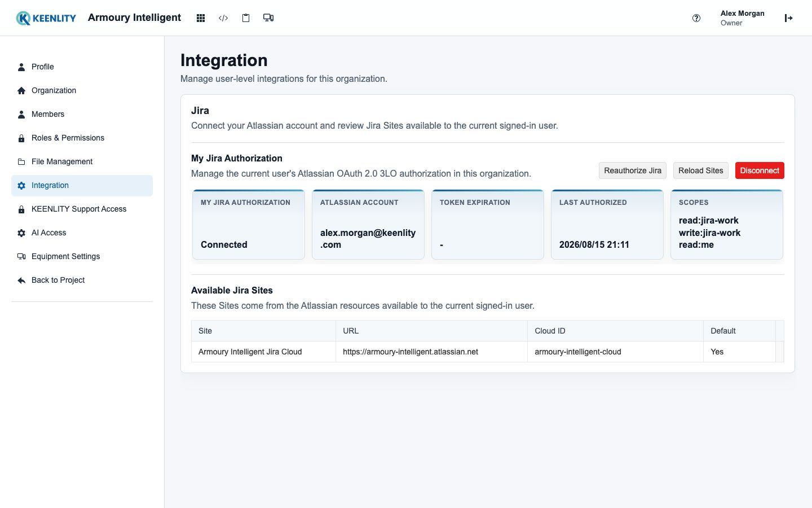This screenshot has height=508, width=812.
Task: Click the Reload Sites button
Action: (x=701, y=170)
